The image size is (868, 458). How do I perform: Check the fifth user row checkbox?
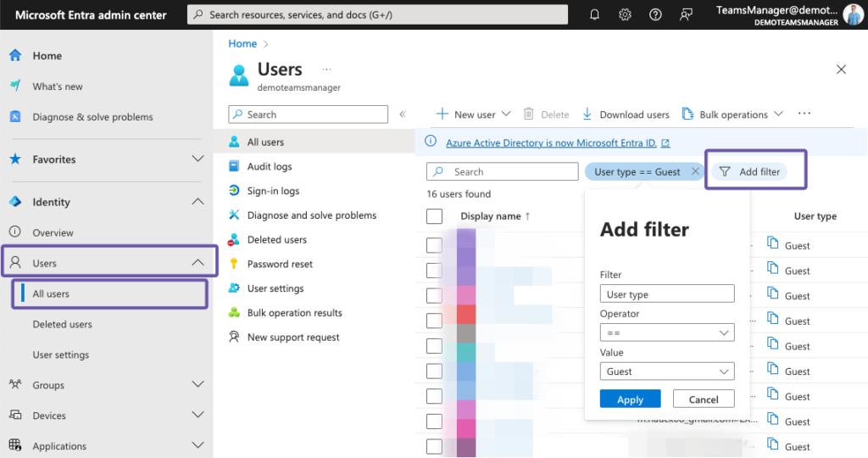[435, 346]
